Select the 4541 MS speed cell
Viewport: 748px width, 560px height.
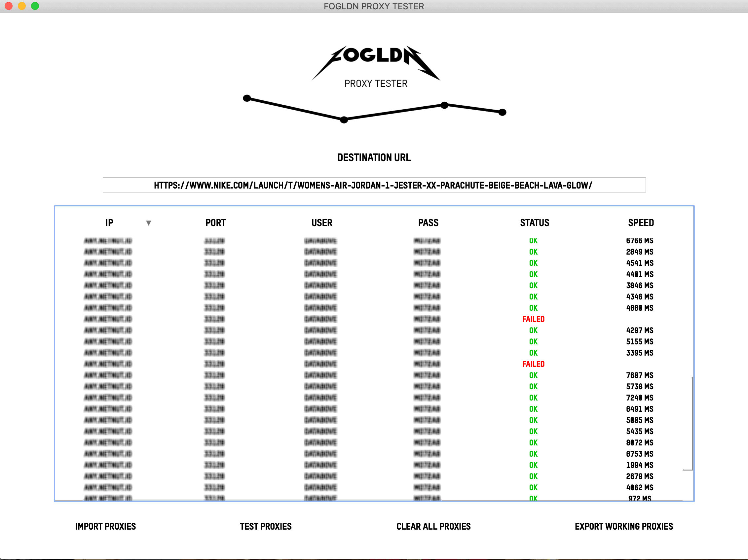[x=640, y=263]
